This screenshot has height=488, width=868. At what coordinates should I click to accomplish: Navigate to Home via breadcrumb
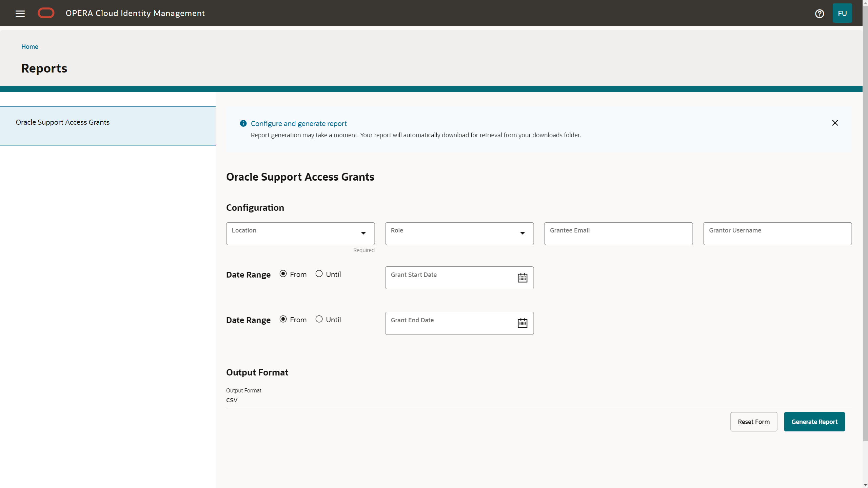click(29, 46)
